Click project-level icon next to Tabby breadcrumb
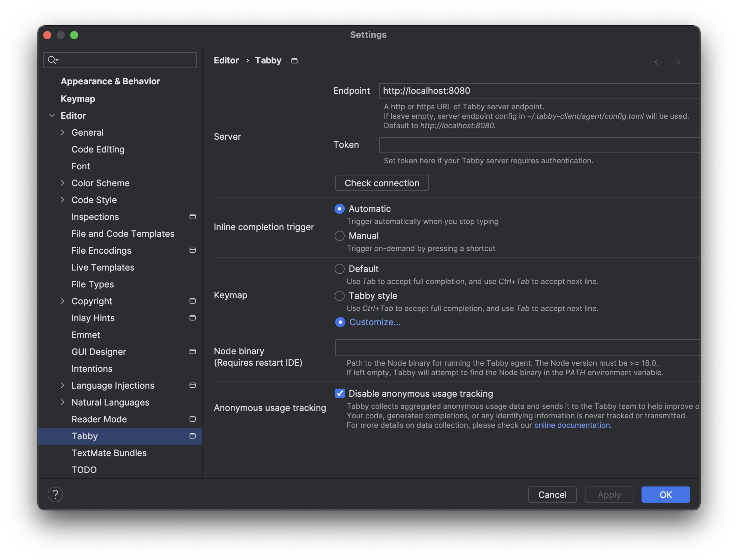This screenshot has width=738, height=560. (x=294, y=61)
